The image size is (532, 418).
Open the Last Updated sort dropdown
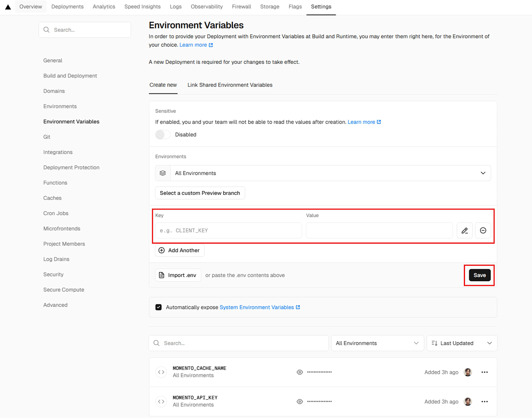click(x=462, y=343)
